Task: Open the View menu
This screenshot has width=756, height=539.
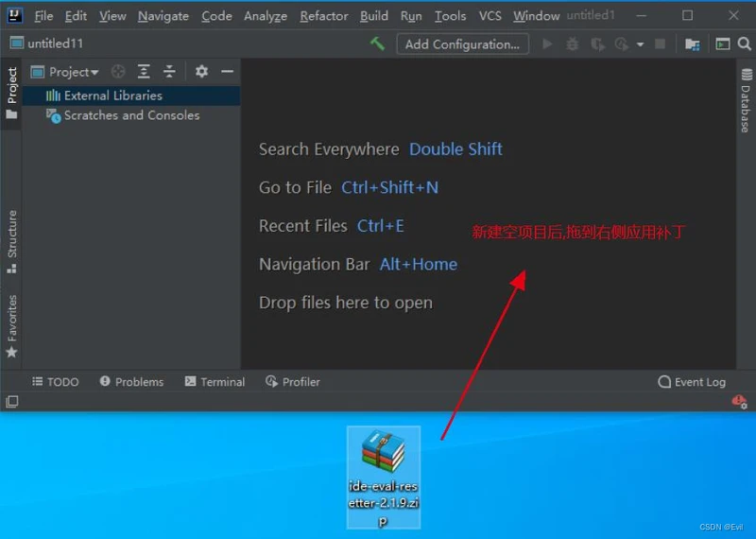Action: click(x=112, y=16)
